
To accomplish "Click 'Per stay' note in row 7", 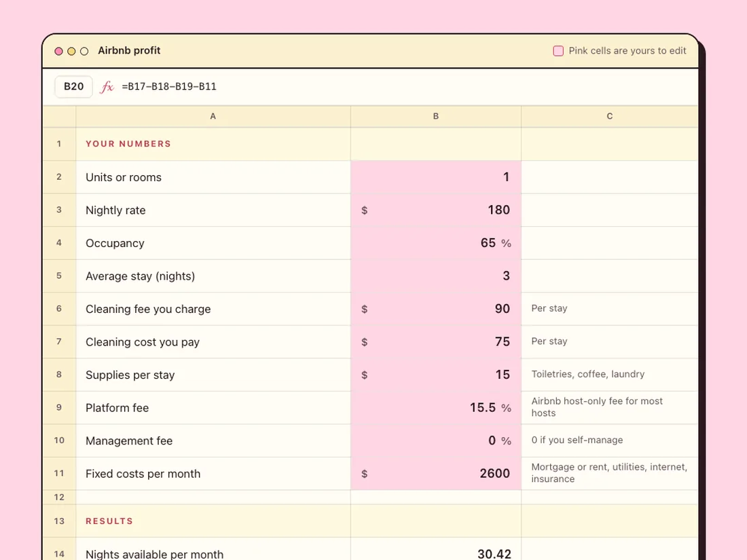I will [x=549, y=341].
